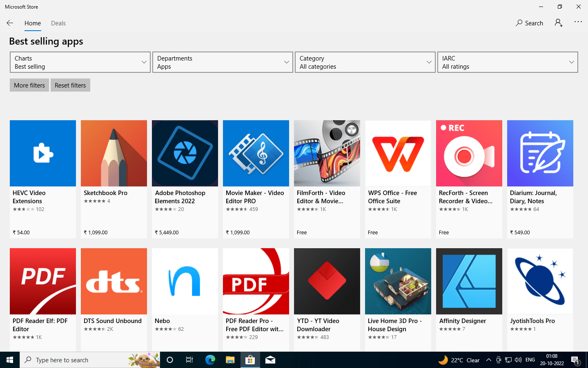588x368 pixels.
Task: Click the HEVC Video Extensions title text
Action: coord(29,197)
